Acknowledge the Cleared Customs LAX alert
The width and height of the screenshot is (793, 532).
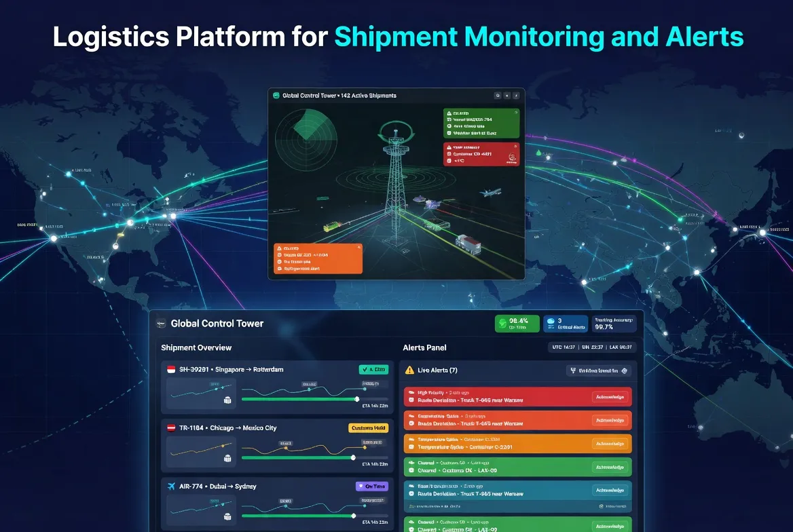coord(610,468)
